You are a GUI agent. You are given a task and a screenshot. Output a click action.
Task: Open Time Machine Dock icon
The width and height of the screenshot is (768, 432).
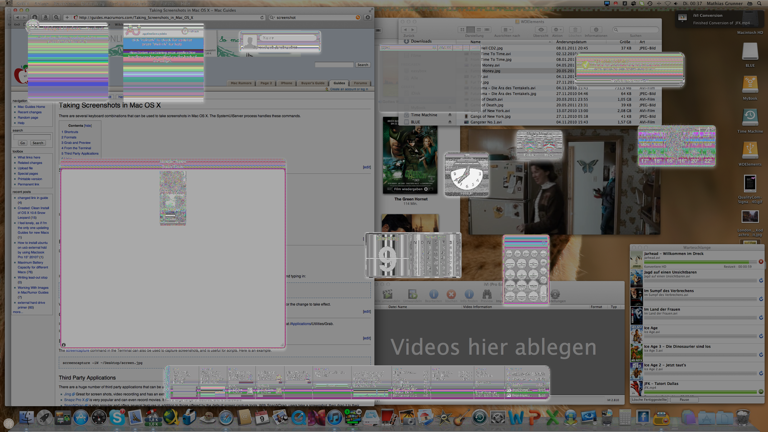480,418
